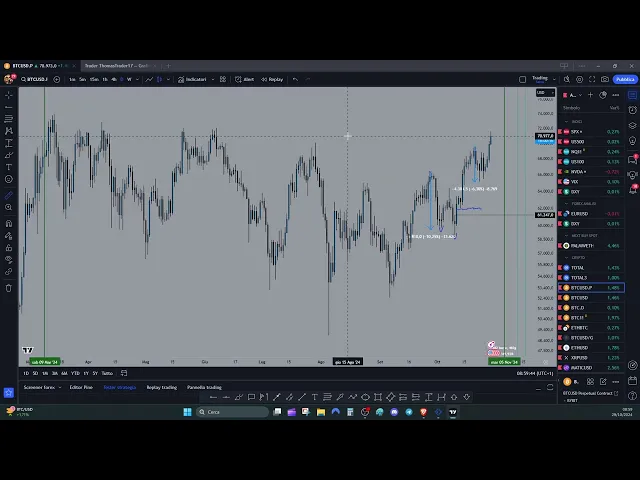Image resolution: width=640 pixels, height=480 pixels.
Task: Open the calendar icon in right sidebar
Action: pyautogui.click(x=632, y=381)
